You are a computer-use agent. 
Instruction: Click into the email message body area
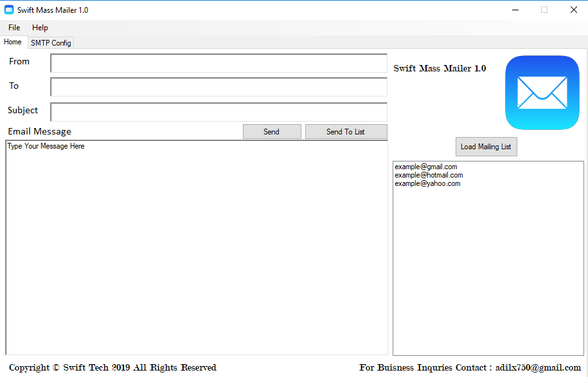(196, 248)
